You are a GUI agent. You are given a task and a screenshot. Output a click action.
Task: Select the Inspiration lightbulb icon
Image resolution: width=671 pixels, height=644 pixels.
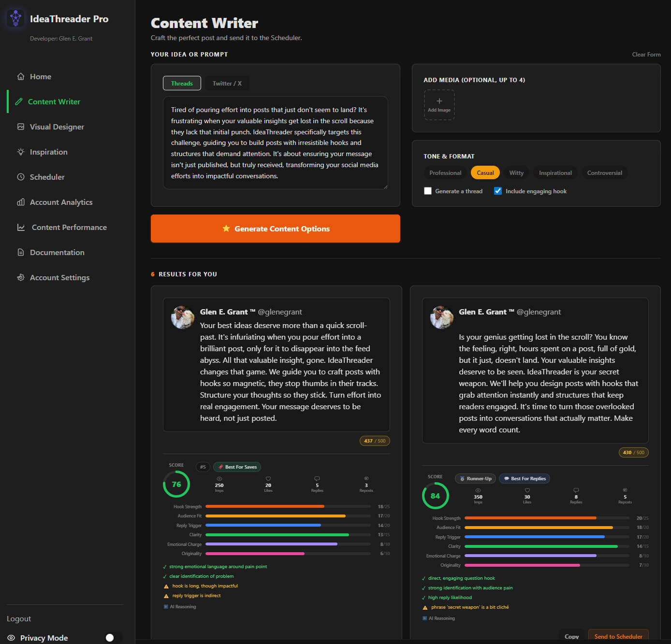[21, 152]
